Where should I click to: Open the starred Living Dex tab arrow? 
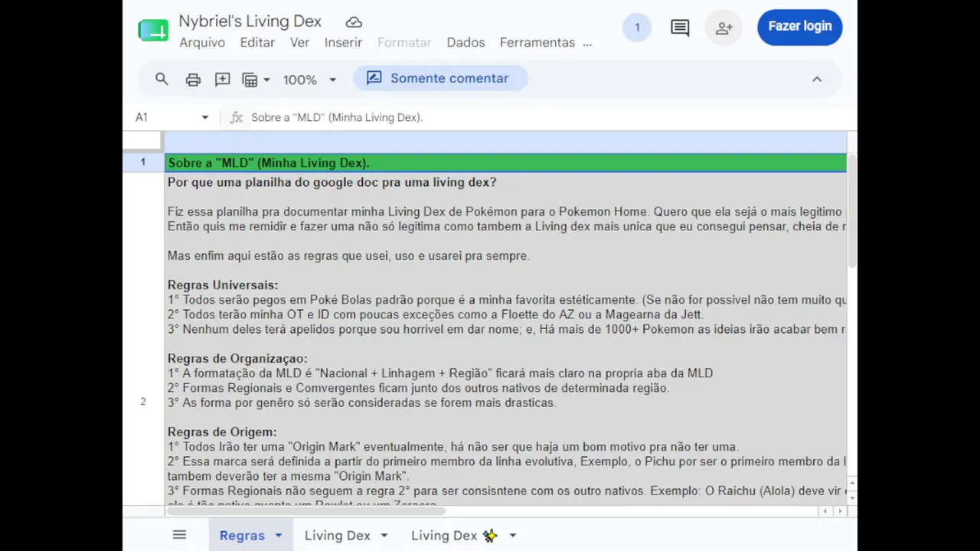(513, 536)
